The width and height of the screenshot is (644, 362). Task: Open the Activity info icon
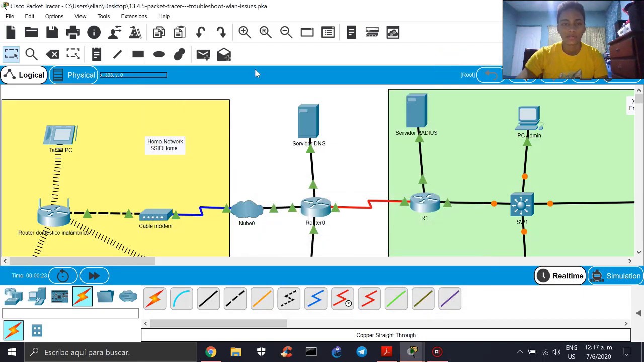point(94,33)
